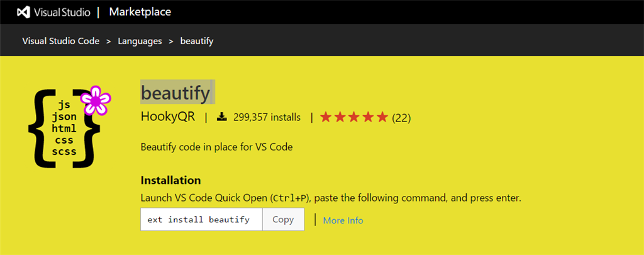Go to Visual Studio Code breadcrumb
This screenshot has height=255, width=644.
(x=61, y=41)
